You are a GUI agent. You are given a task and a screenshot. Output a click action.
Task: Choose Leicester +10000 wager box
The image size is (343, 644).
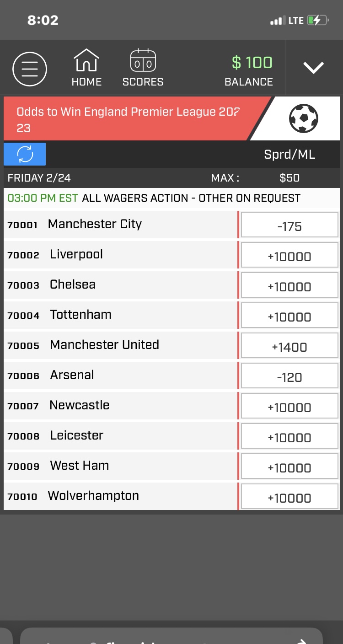(289, 438)
